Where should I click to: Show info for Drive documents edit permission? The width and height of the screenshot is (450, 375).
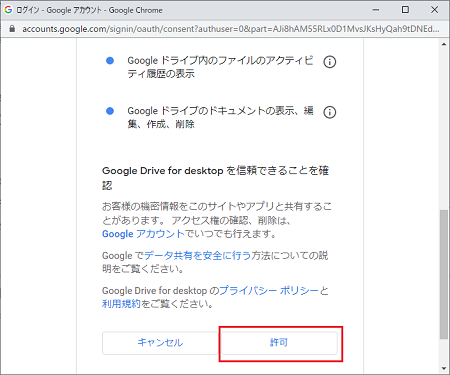pyautogui.click(x=330, y=112)
